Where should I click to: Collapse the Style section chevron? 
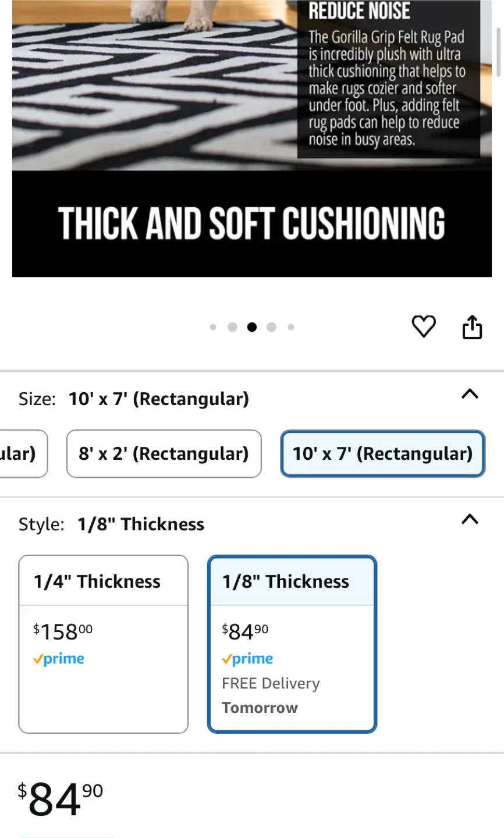coord(470,519)
